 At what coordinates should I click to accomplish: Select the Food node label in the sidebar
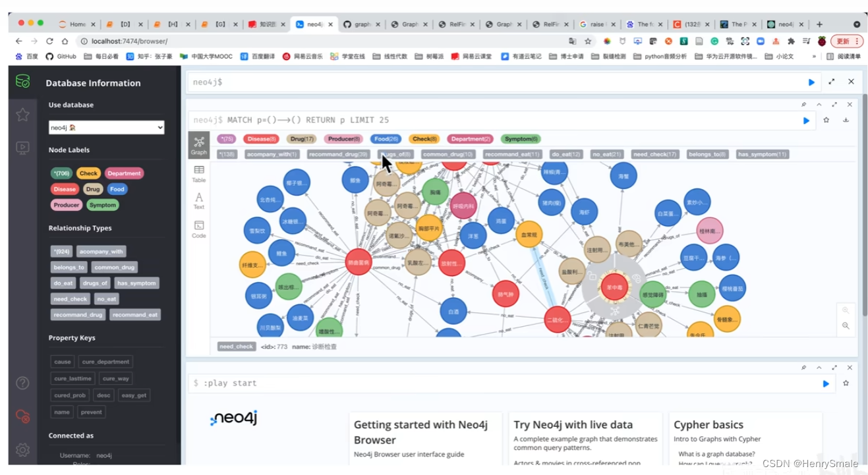[117, 189]
